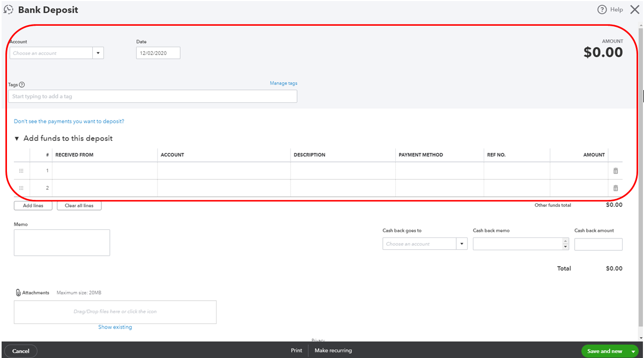Click the PAYMENT METHOD column header
The width and height of the screenshot is (644, 358).
[x=421, y=155]
